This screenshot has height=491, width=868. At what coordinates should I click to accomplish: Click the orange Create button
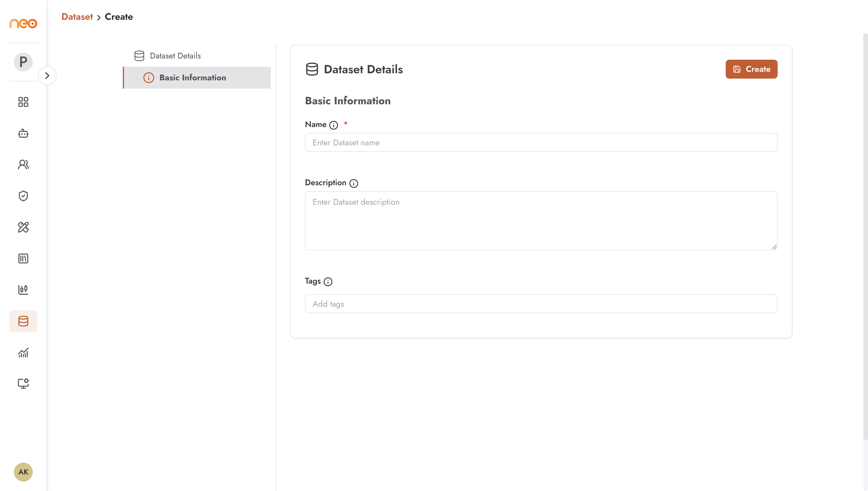pyautogui.click(x=751, y=69)
